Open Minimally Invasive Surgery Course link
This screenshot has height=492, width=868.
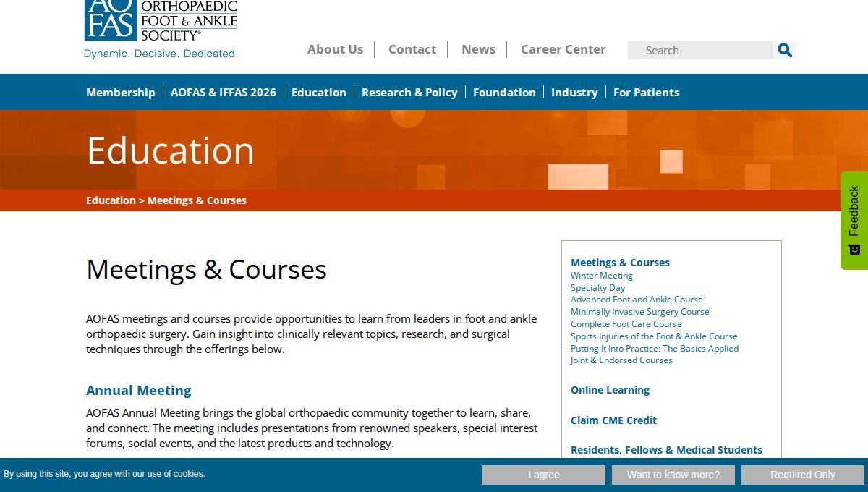point(639,312)
